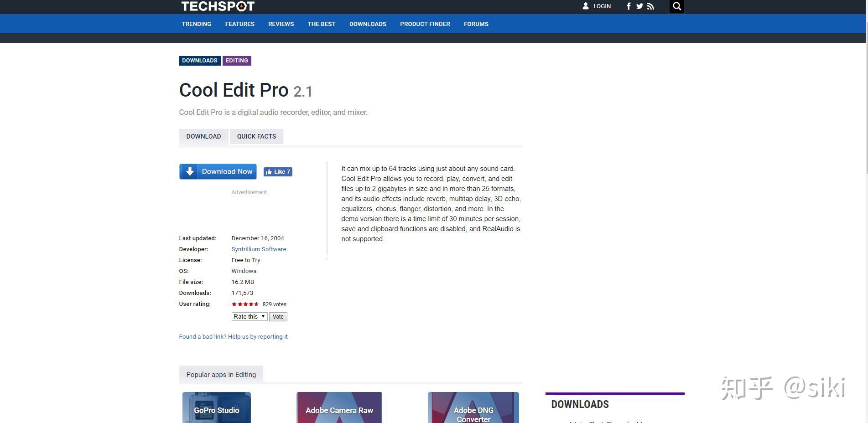
Task: Click the Vote button
Action: pyautogui.click(x=278, y=317)
